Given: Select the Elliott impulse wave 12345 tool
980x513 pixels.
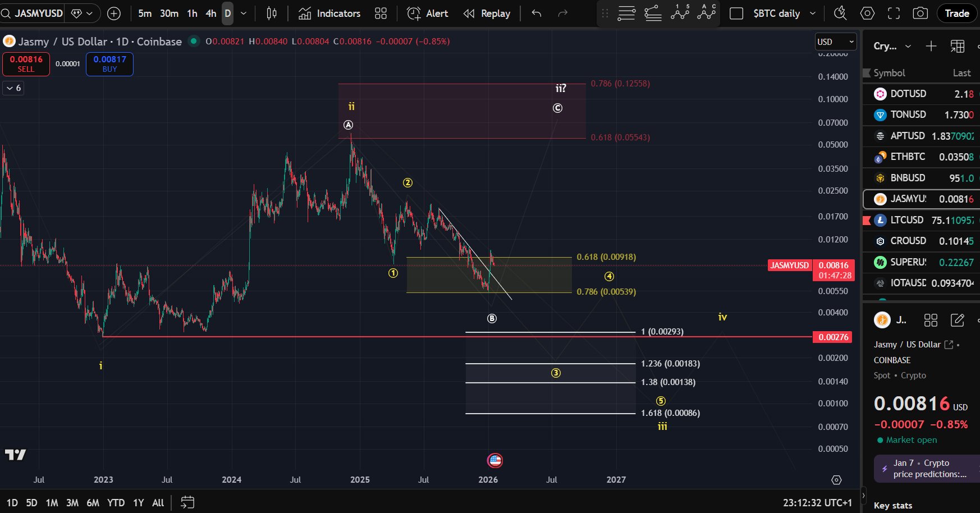Looking at the screenshot, I should [x=680, y=12].
